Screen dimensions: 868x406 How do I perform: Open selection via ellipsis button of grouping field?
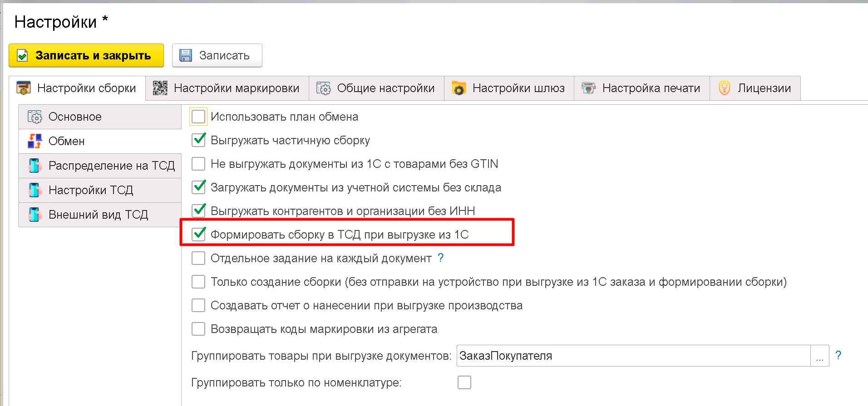pyautogui.click(x=820, y=356)
